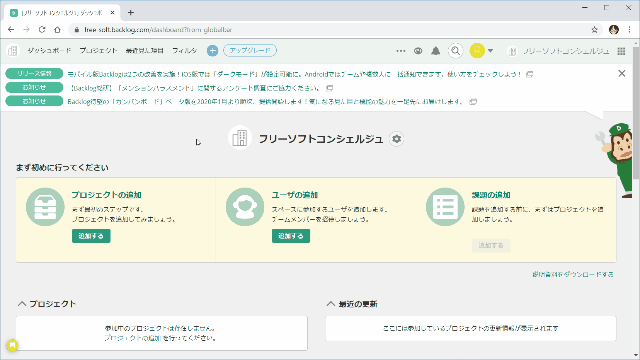Open the Kanban board announcement link

click(265, 102)
